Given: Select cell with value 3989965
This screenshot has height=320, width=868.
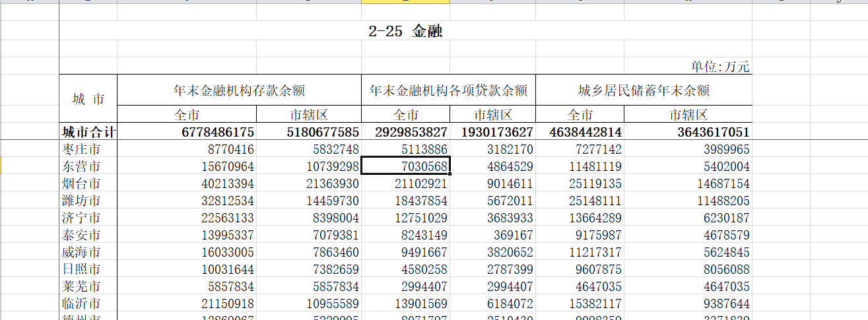Looking at the screenshot, I should coord(688,150).
